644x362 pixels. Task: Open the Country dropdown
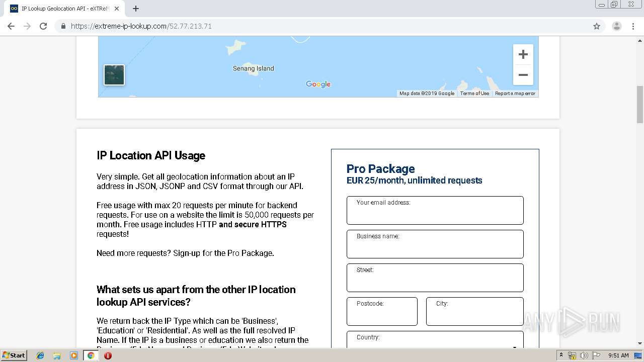[435, 339]
